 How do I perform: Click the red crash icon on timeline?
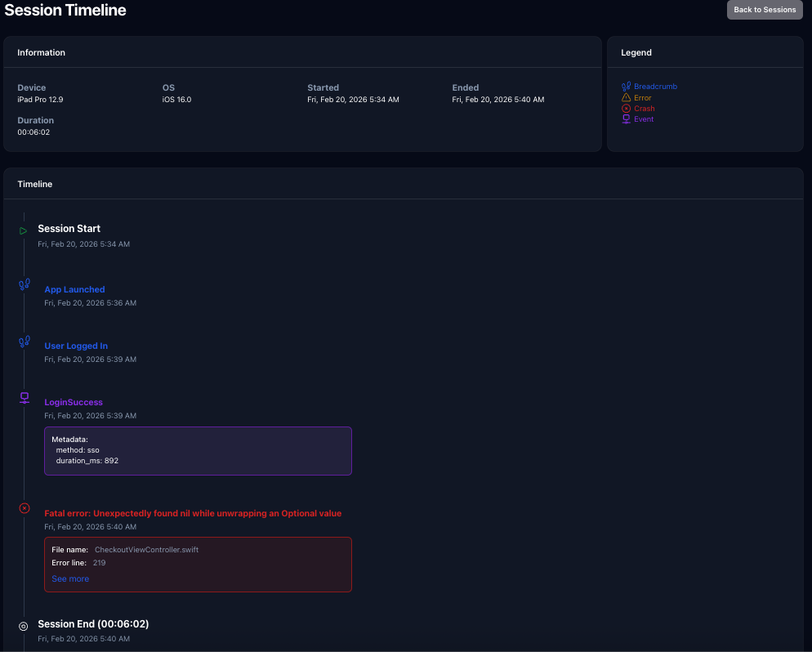25,508
